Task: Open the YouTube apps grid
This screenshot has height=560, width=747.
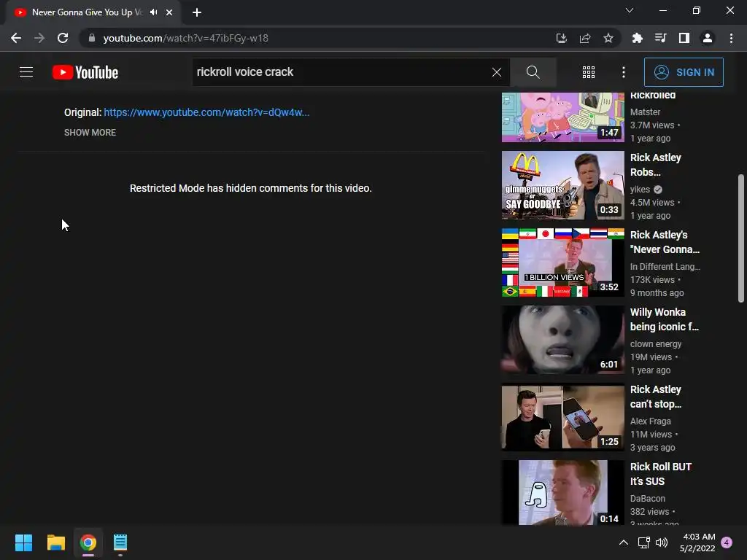Action: [x=589, y=72]
